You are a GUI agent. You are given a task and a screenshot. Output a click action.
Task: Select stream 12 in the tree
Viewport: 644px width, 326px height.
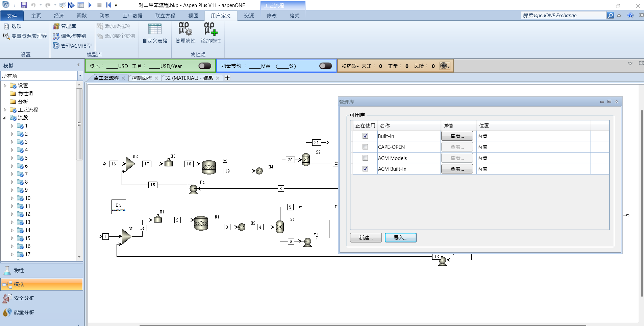24,214
